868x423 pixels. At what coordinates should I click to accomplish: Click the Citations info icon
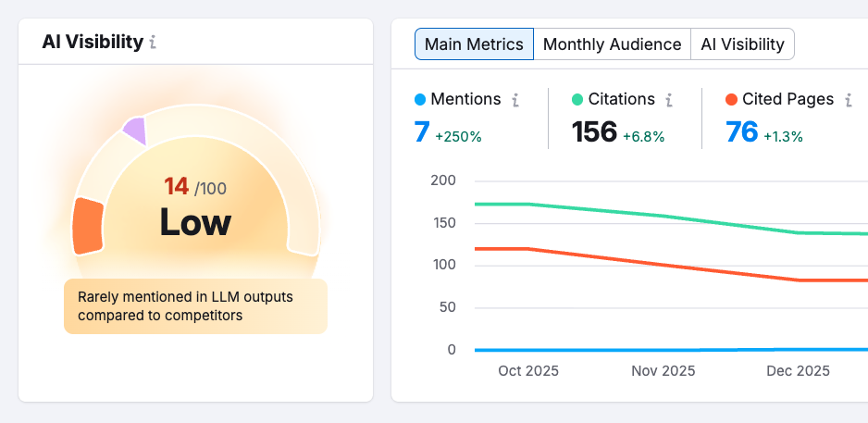point(669,100)
